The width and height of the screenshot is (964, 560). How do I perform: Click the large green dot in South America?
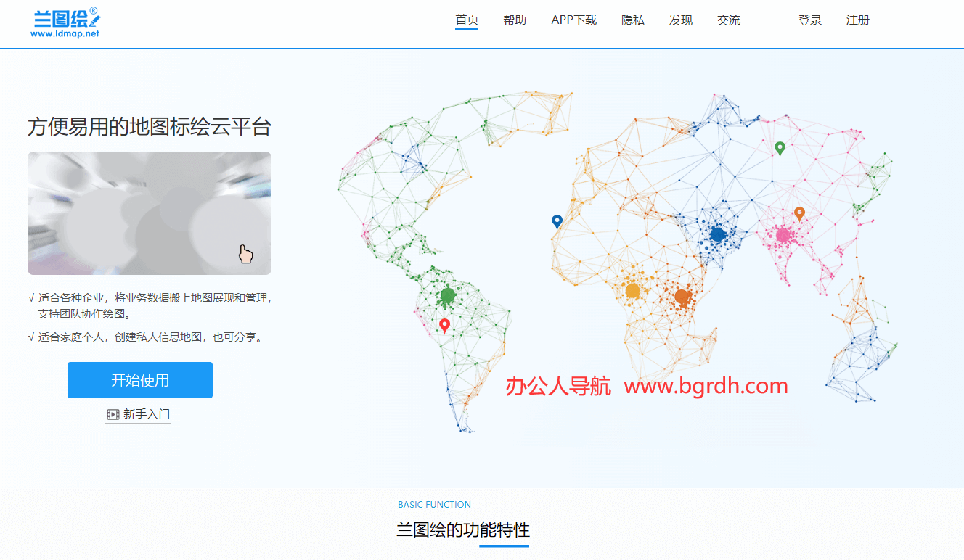(x=448, y=295)
